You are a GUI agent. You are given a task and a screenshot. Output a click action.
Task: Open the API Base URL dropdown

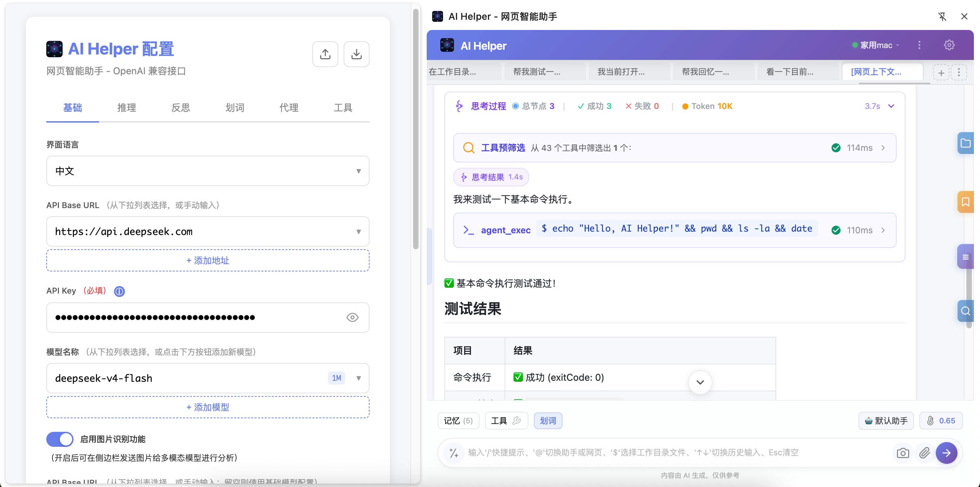tap(208, 232)
